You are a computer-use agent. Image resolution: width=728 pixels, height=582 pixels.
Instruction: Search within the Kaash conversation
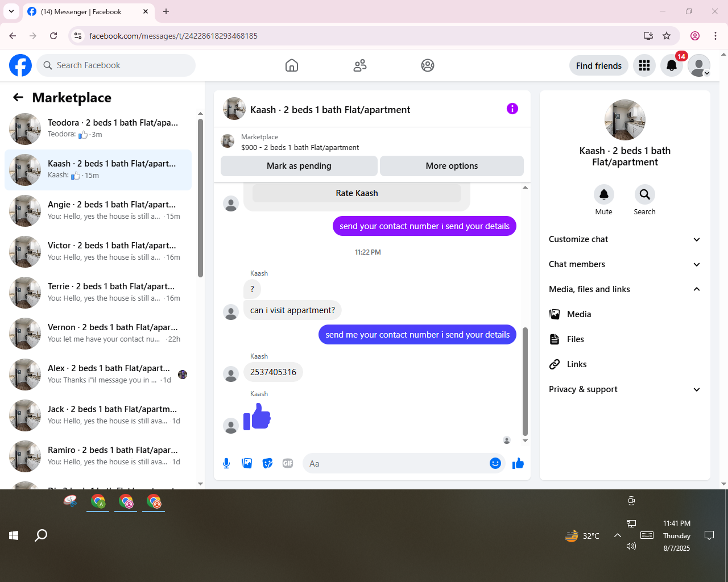click(644, 194)
